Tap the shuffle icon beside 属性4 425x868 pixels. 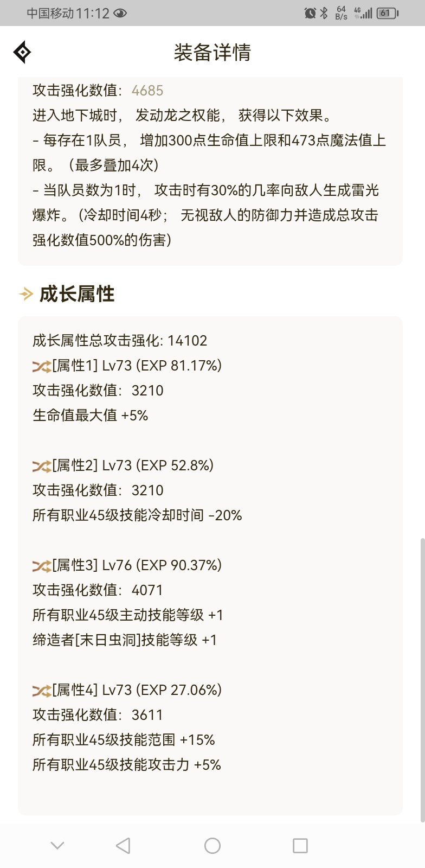(x=41, y=691)
